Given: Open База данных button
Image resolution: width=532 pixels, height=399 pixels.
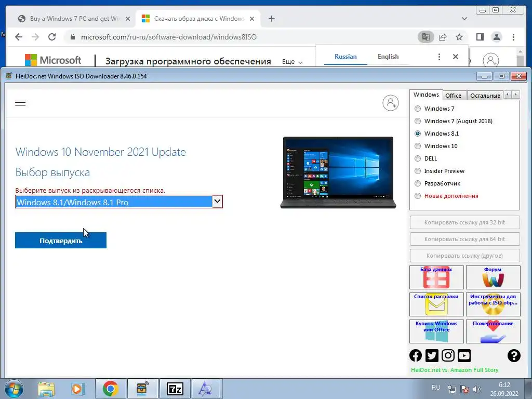Looking at the screenshot, I should 436,277.
